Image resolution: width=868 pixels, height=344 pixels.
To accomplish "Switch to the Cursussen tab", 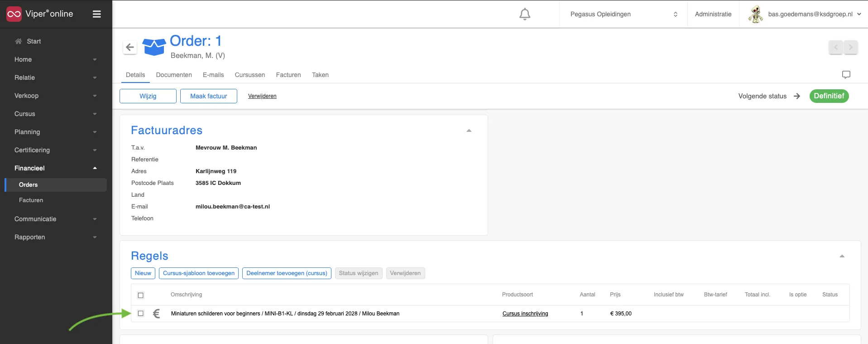I will pyautogui.click(x=250, y=75).
